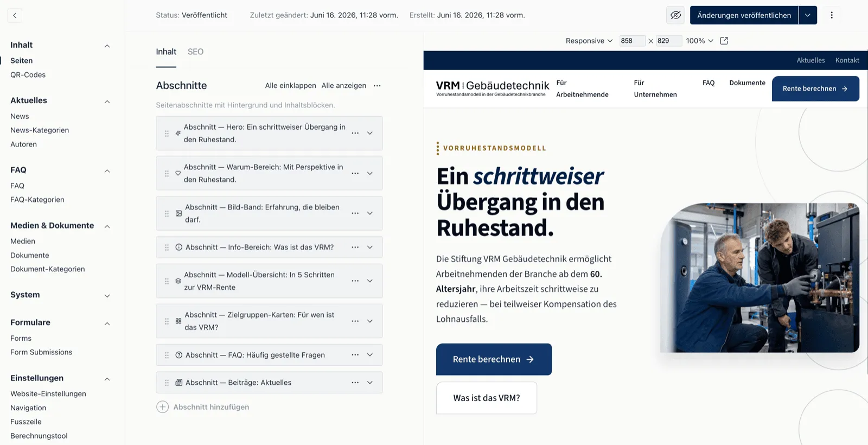This screenshot has height=445, width=868.
Task: Collapse the Formulare sidebar group
Action: (x=107, y=323)
